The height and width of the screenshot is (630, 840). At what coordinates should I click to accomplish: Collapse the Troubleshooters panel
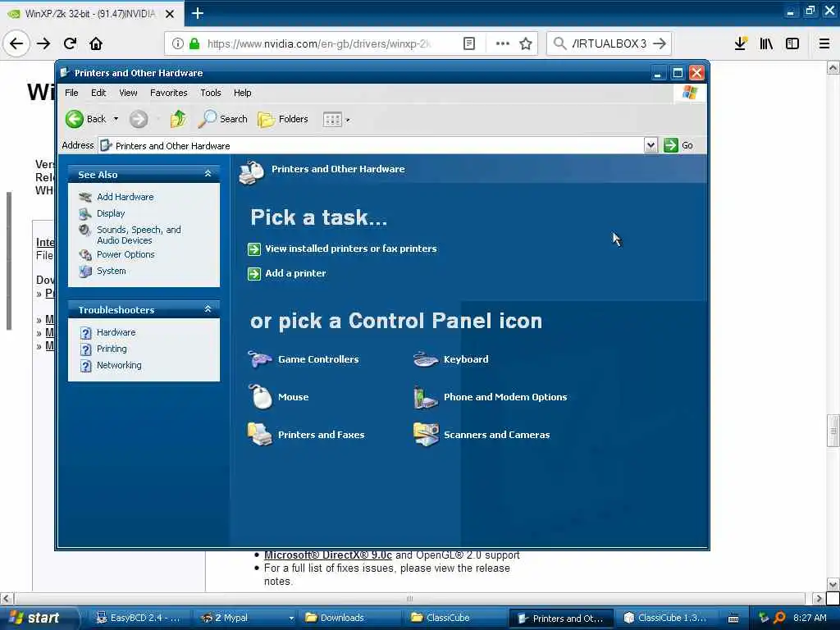(x=208, y=309)
